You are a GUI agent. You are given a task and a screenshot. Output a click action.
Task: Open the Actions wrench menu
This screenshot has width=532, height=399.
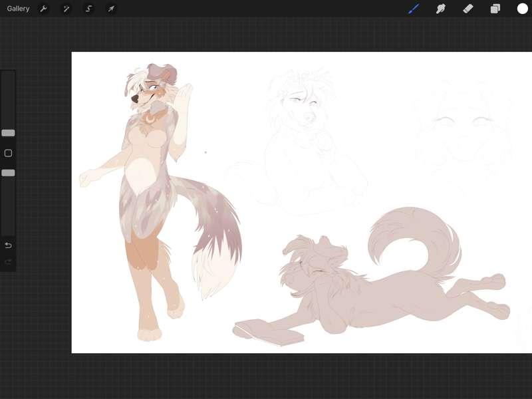click(x=43, y=9)
